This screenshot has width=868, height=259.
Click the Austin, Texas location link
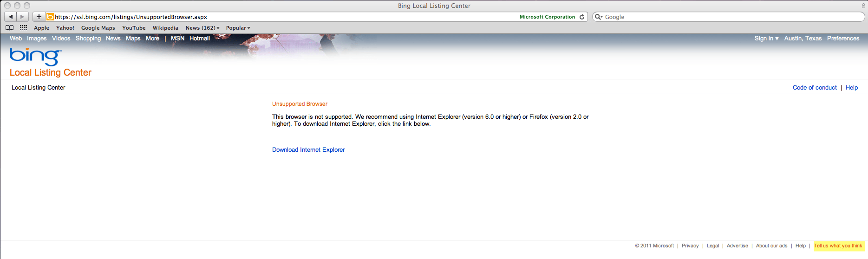pyautogui.click(x=803, y=39)
